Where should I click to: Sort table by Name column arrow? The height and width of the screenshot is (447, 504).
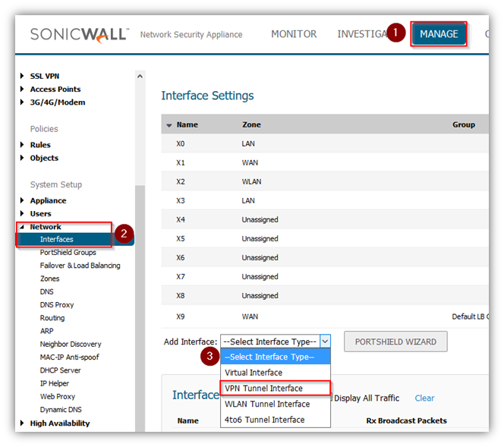click(169, 124)
